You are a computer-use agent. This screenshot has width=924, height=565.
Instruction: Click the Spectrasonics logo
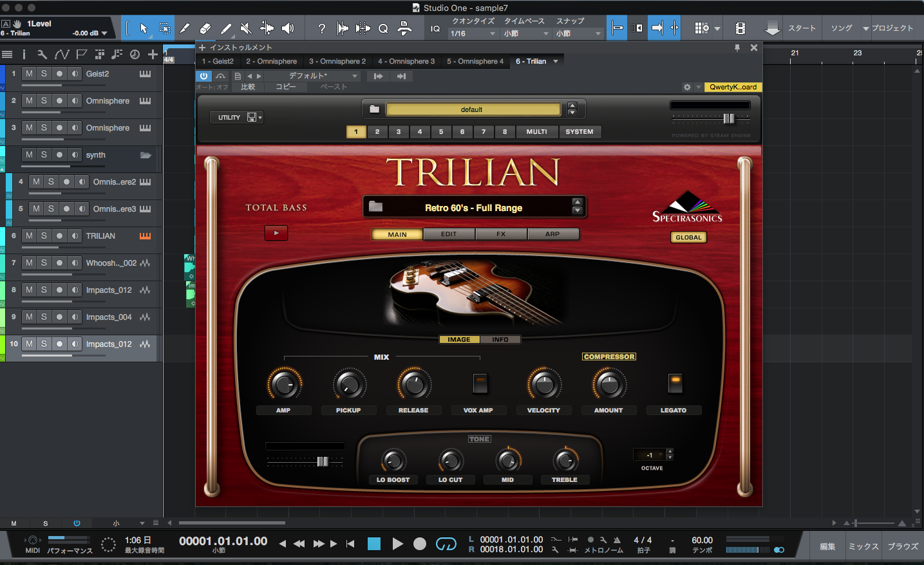click(687, 207)
